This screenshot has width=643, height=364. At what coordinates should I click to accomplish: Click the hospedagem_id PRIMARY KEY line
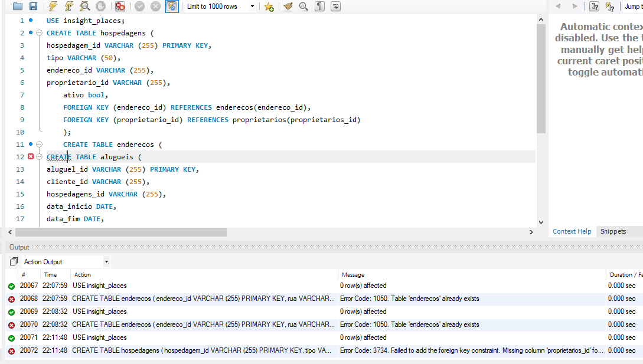coord(129,45)
